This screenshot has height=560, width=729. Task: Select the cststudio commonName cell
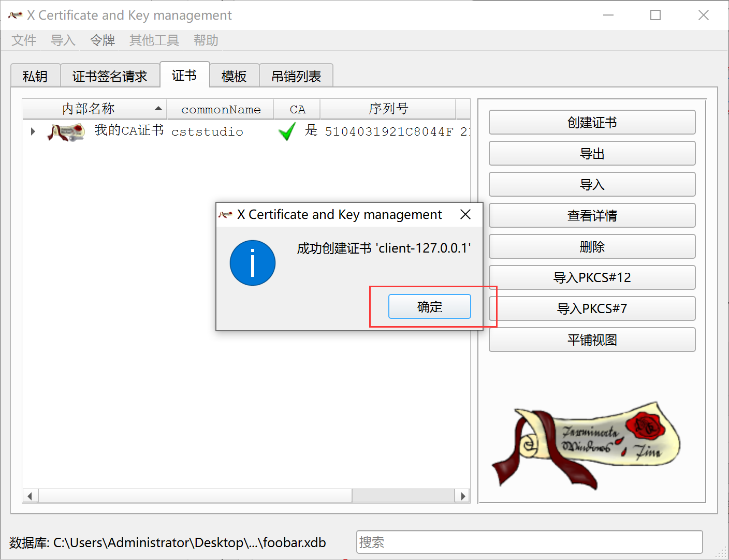coord(207,131)
